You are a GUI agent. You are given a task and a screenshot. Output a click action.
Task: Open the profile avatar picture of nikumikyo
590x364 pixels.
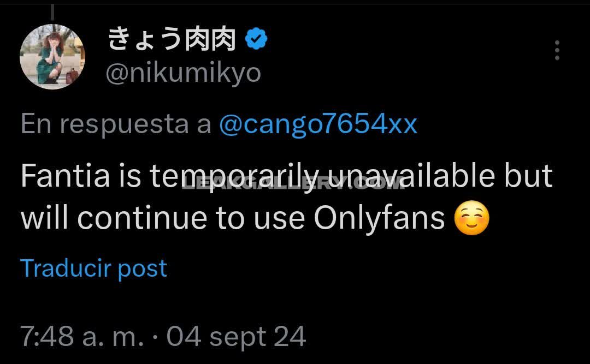point(52,56)
